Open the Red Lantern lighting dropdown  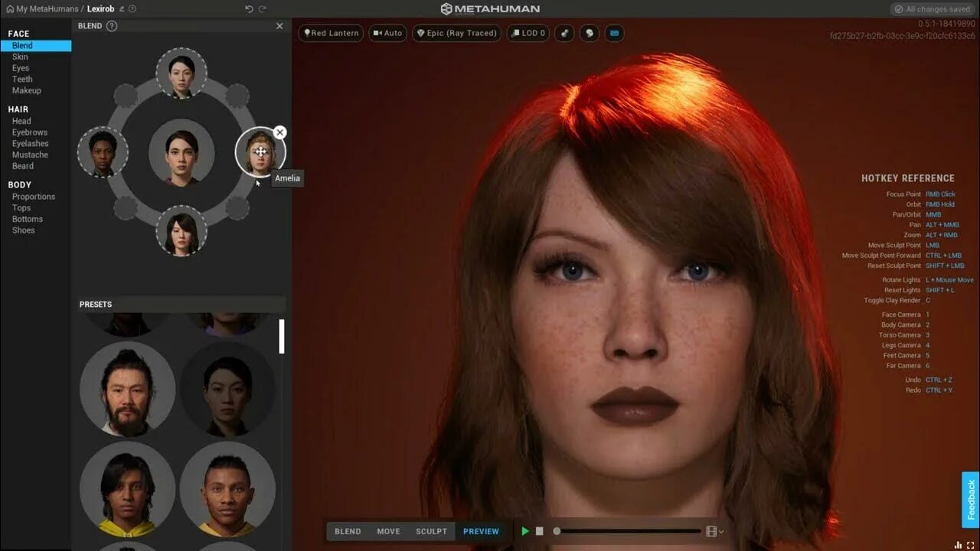coord(331,34)
